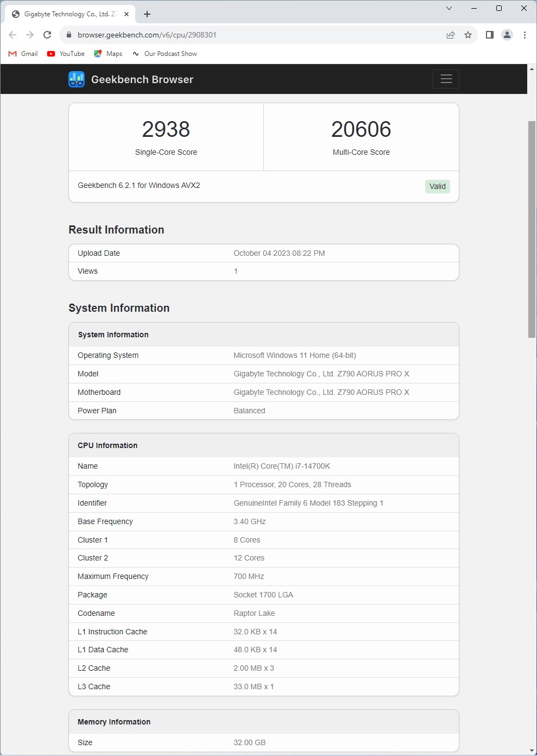Click the browser Back arrow
The width and height of the screenshot is (537, 756).
point(12,35)
